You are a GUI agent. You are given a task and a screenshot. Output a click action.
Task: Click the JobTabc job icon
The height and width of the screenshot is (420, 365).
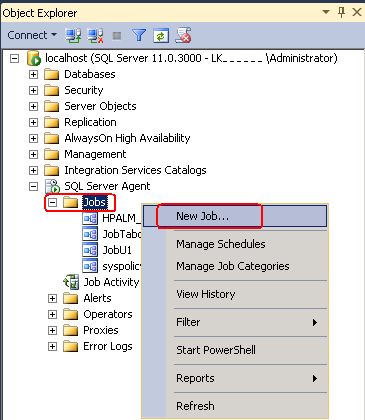tap(90, 234)
